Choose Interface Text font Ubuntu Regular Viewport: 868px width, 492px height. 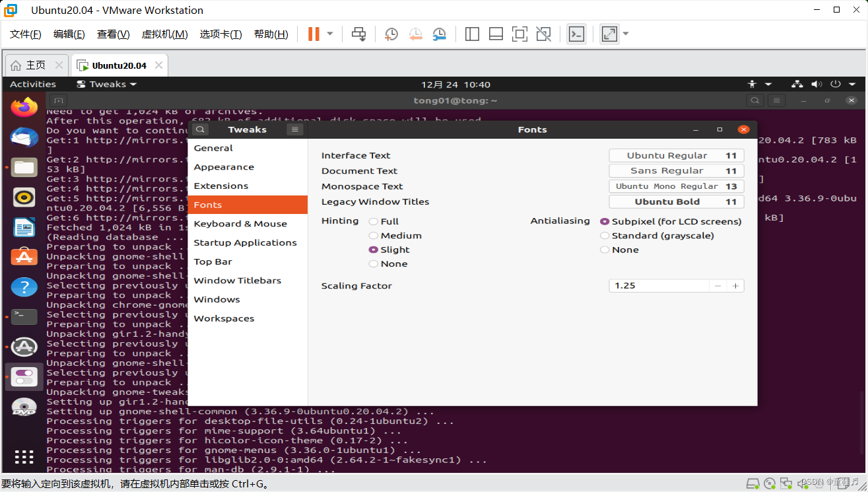[677, 156]
